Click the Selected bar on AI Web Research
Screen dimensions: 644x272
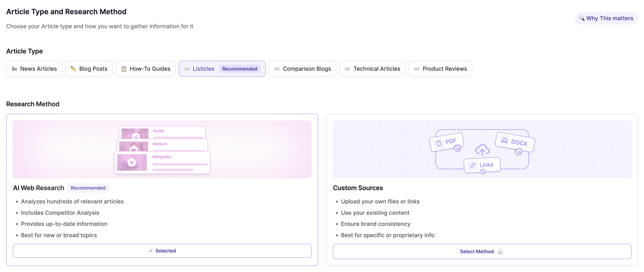tap(162, 250)
